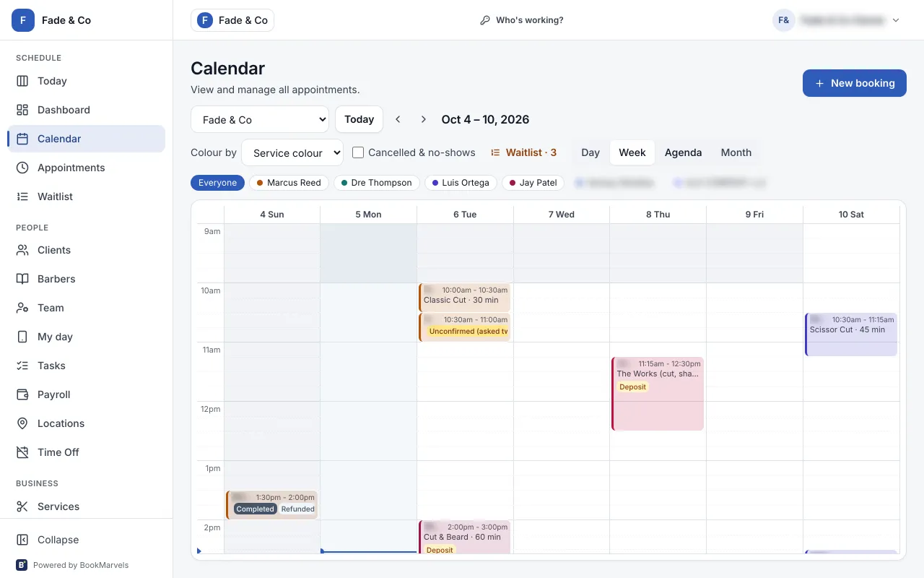The width and height of the screenshot is (924, 578).
Task: Open Tasks checklist icon
Action: 22,366
